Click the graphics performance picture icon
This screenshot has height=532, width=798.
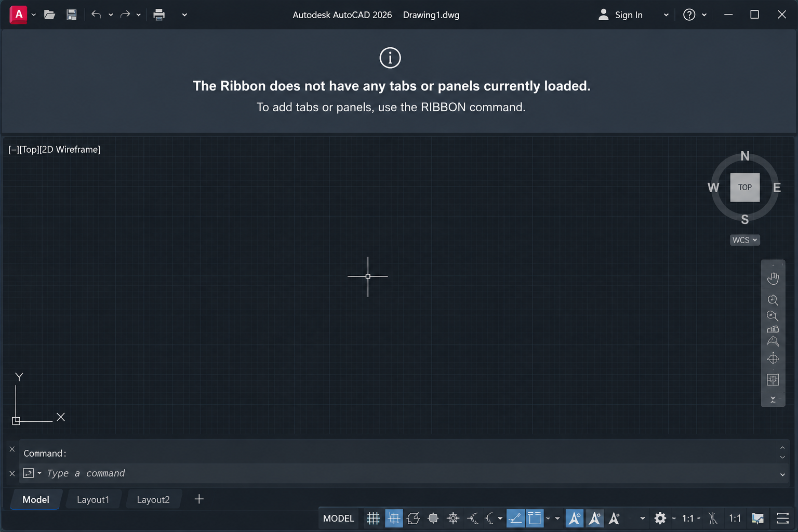coord(758,518)
